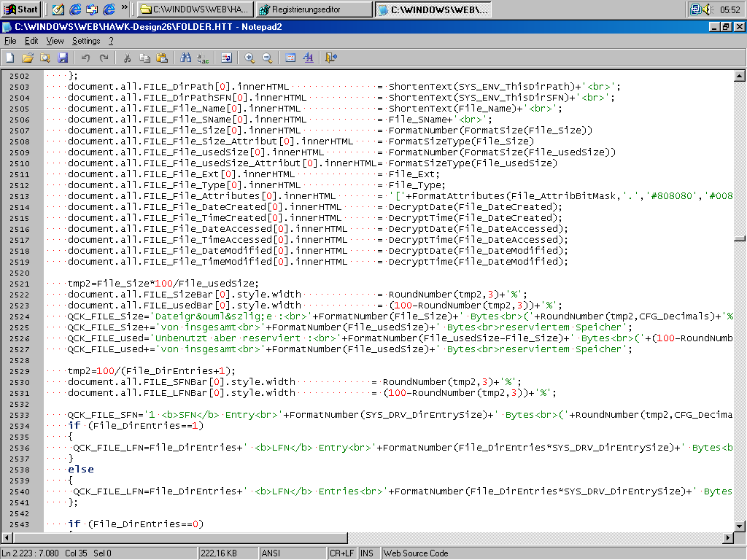Switch to C:\WINDOWS\WEB\HA... folder taskbar button

tap(196, 9)
